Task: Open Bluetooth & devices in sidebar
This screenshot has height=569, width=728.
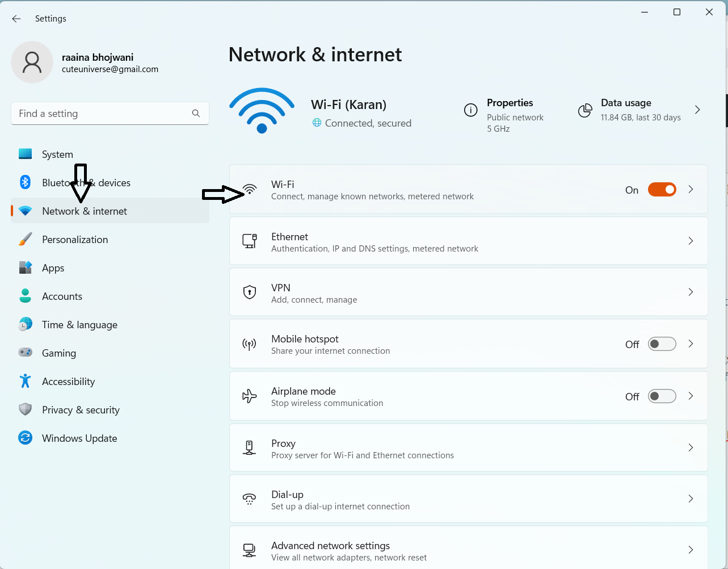Action: 86,183
